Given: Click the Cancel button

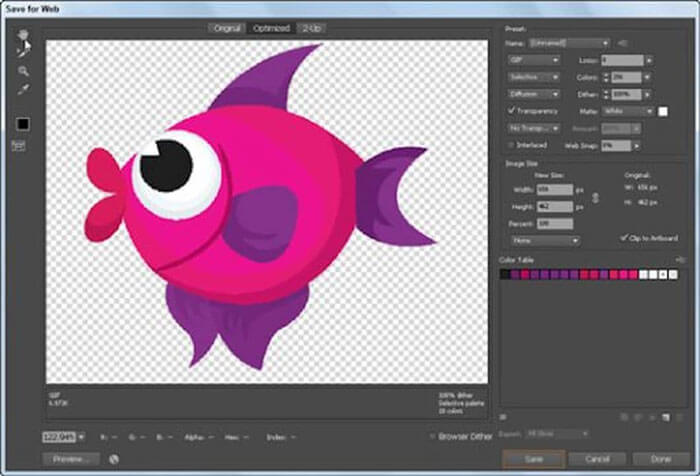Looking at the screenshot, I should pyautogui.click(x=598, y=457).
